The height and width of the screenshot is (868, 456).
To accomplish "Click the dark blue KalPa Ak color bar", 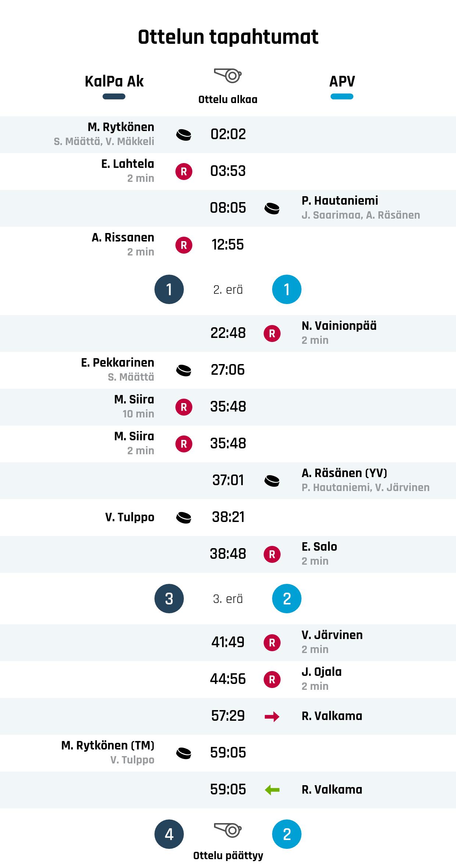I will click(x=114, y=96).
